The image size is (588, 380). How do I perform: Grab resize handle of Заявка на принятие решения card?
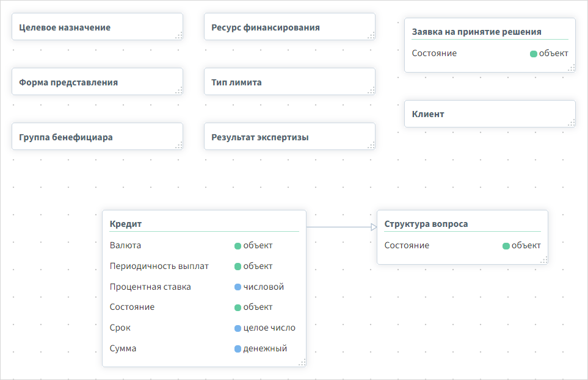[572, 68]
